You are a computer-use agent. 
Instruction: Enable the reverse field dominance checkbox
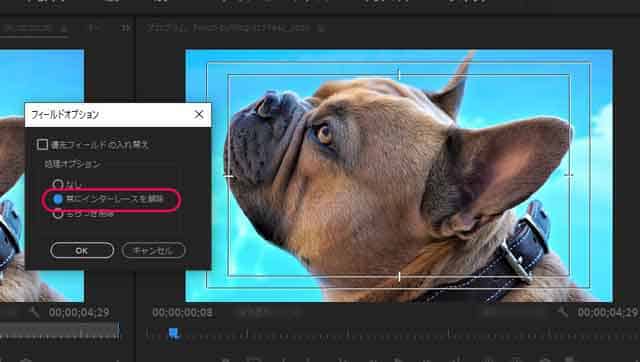[42, 144]
